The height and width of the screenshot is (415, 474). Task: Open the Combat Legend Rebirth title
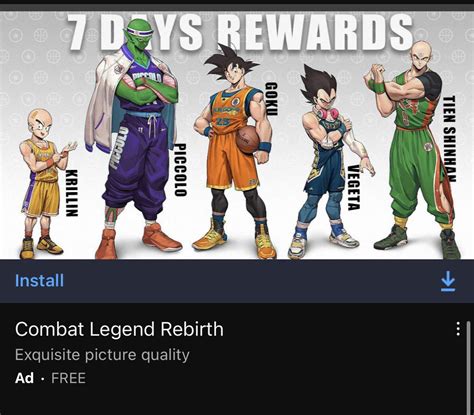click(119, 329)
